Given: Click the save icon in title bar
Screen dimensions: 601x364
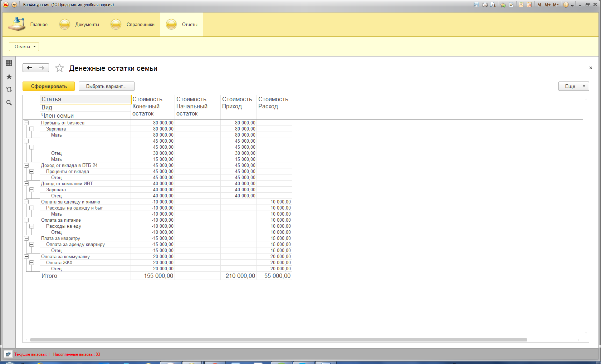Looking at the screenshot, I should [476, 5].
